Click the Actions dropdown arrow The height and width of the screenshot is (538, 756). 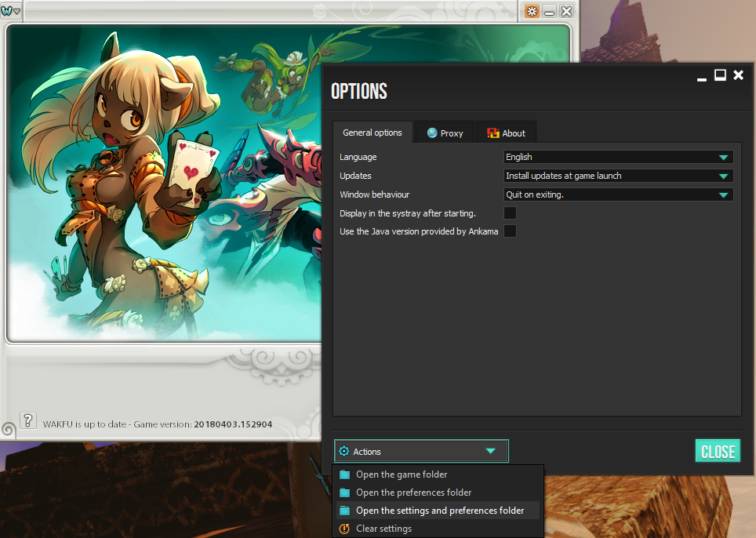(x=490, y=451)
